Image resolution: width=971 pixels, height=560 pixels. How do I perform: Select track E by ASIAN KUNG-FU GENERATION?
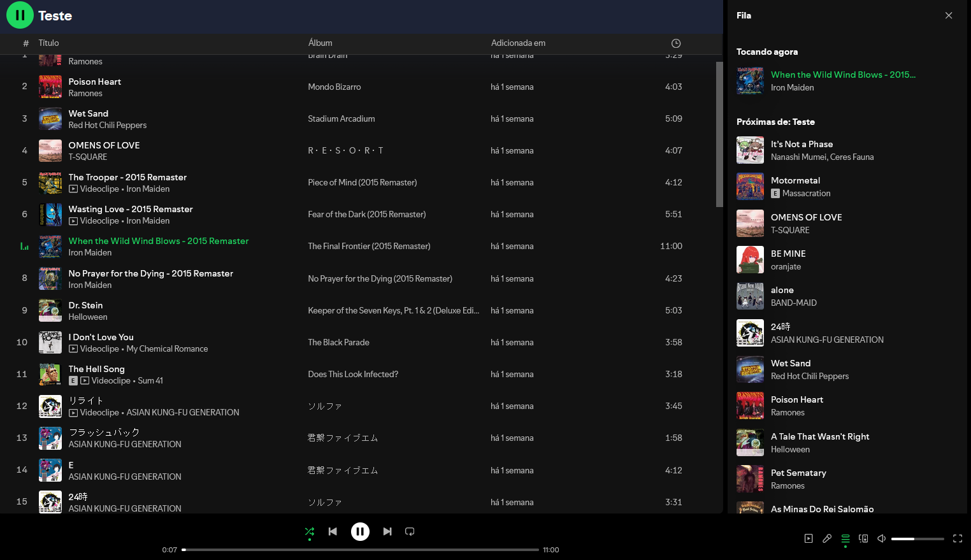point(71,465)
